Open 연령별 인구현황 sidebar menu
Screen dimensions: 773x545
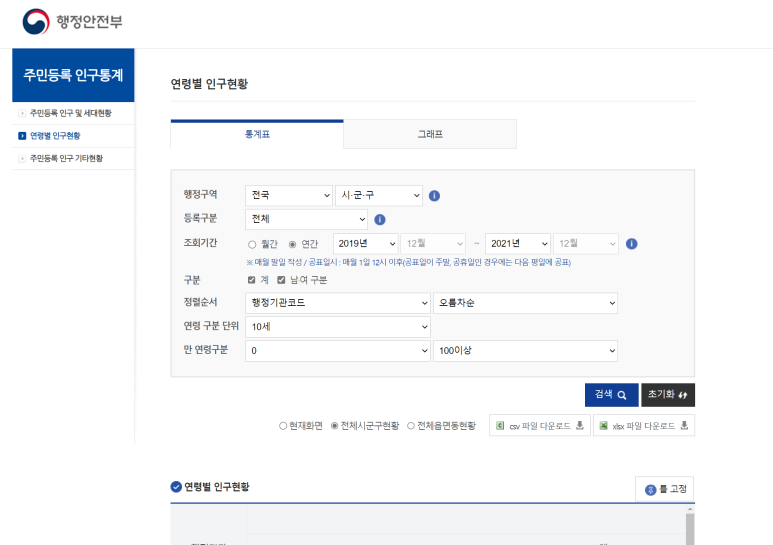(55, 136)
